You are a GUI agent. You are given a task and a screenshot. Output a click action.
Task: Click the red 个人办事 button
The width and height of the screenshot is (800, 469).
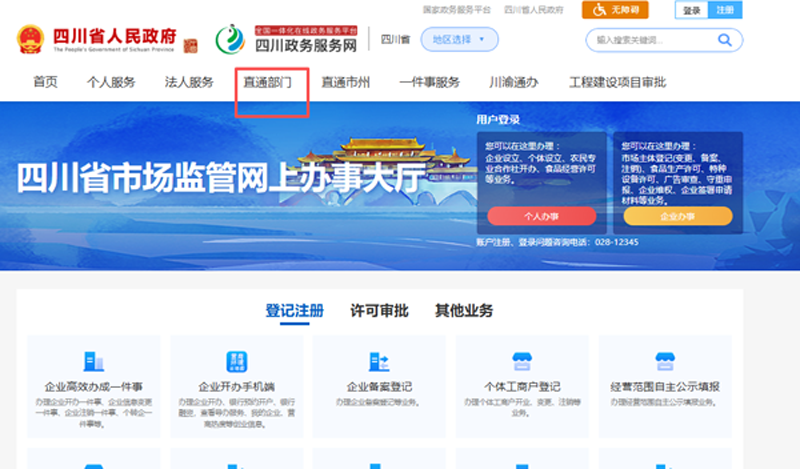[541, 216]
